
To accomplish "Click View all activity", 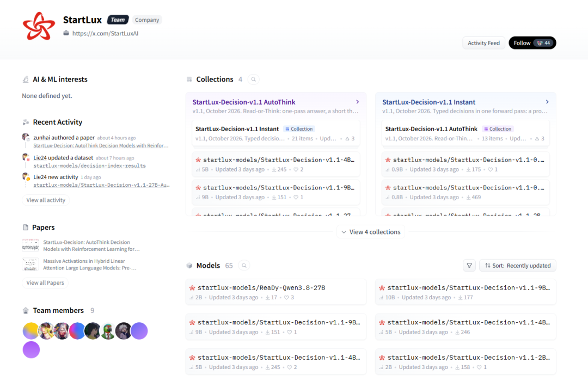I will click(46, 200).
